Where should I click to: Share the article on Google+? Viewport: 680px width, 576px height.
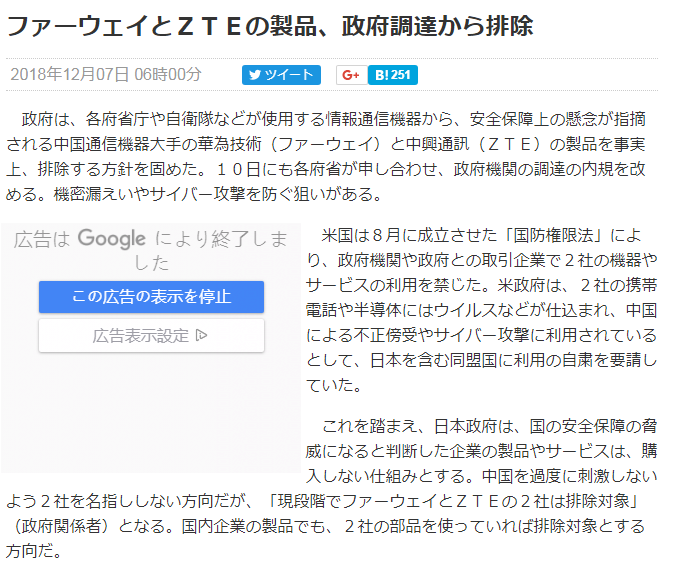click(349, 75)
